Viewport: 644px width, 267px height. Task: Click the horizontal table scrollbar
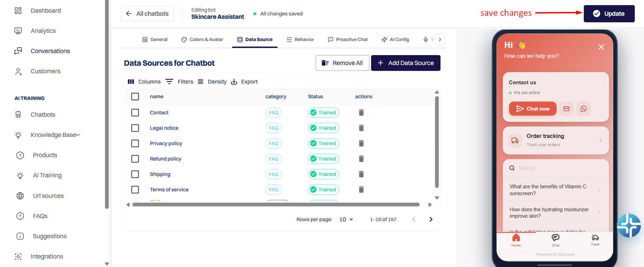tap(276, 205)
